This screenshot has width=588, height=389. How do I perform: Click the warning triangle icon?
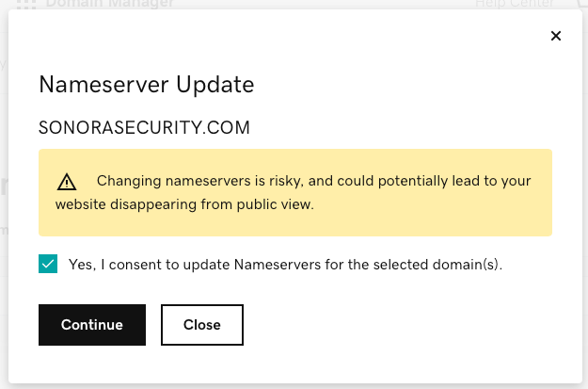click(x=67, y=182)
